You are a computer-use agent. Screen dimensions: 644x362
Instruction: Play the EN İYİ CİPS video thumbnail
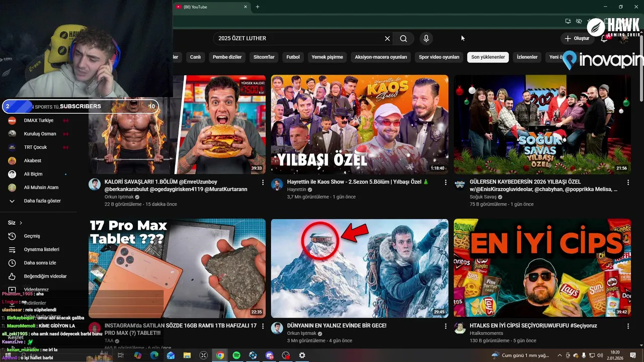click(542, 268)
